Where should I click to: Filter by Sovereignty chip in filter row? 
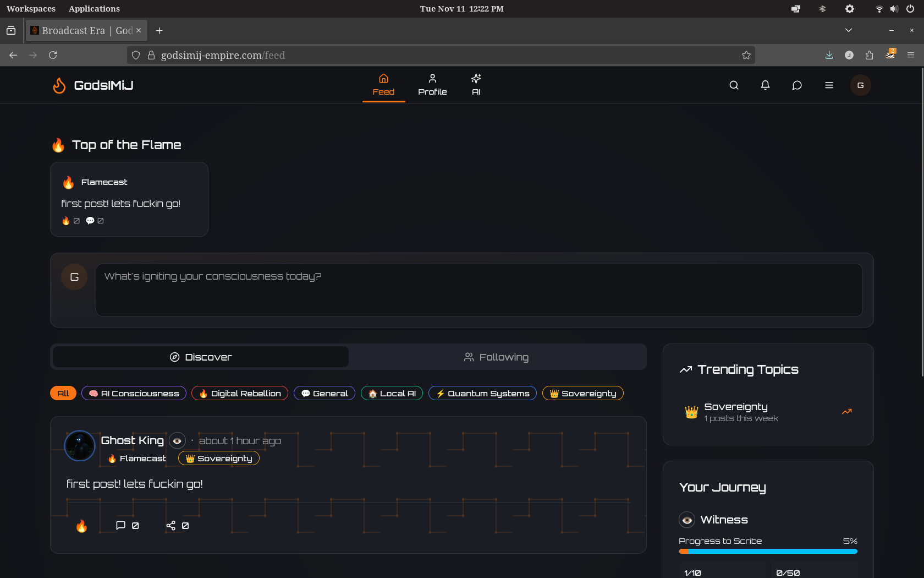(582, 393)
